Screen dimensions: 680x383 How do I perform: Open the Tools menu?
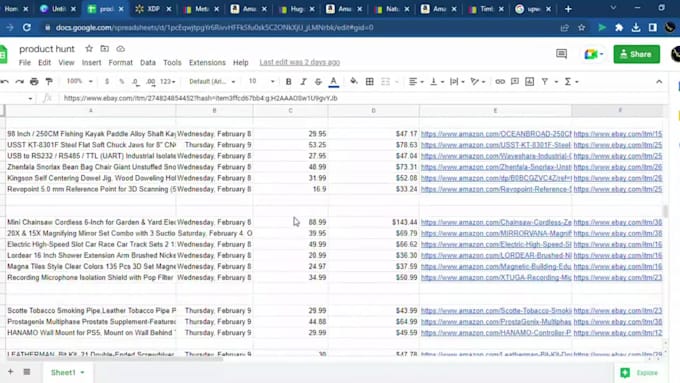172,62
